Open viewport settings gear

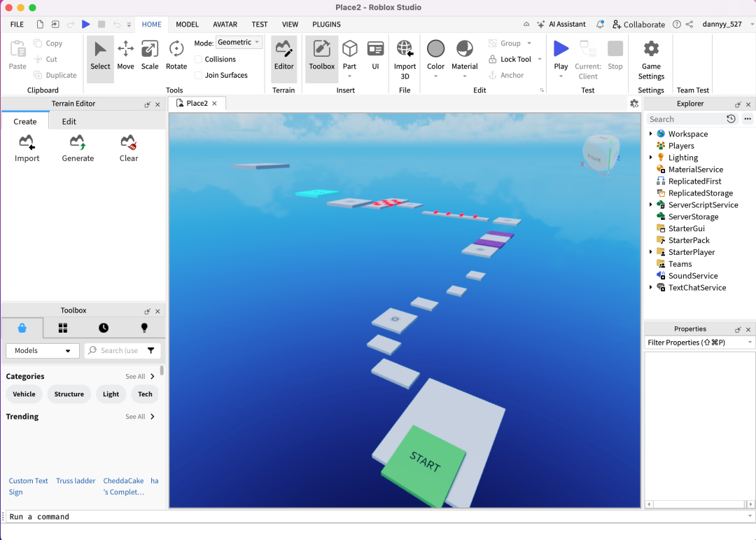pos(634,103)
